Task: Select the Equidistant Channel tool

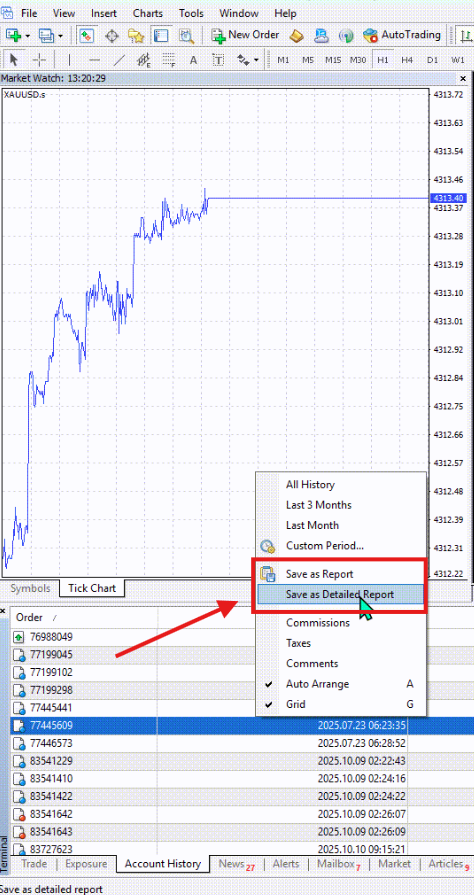Action: (144, 60)
